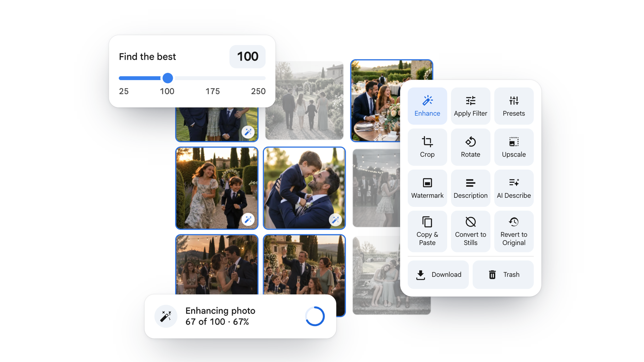Click the Enhancing photo wand icon
The width and height of the screenshot is (644, 362).
click(x=166, y=316)
